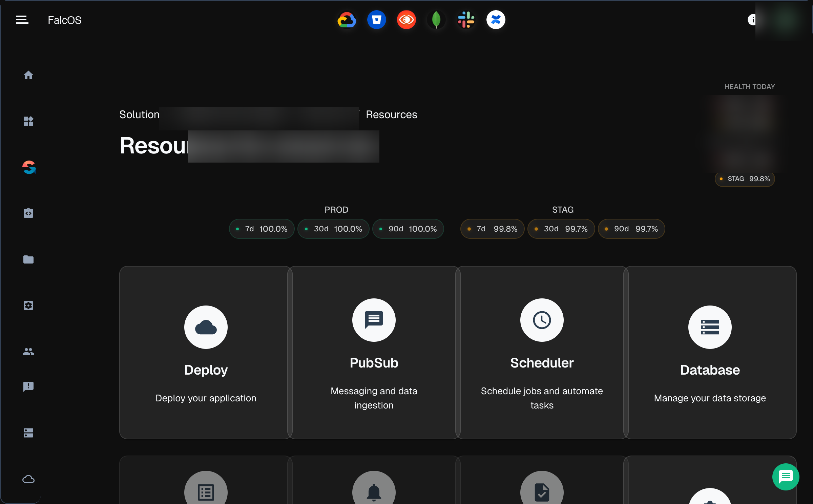Image resolution: width=813 pixels, height=504 pixels.
Task: Open the Bitbucket shortcut icon
Action: click(376, 20)
